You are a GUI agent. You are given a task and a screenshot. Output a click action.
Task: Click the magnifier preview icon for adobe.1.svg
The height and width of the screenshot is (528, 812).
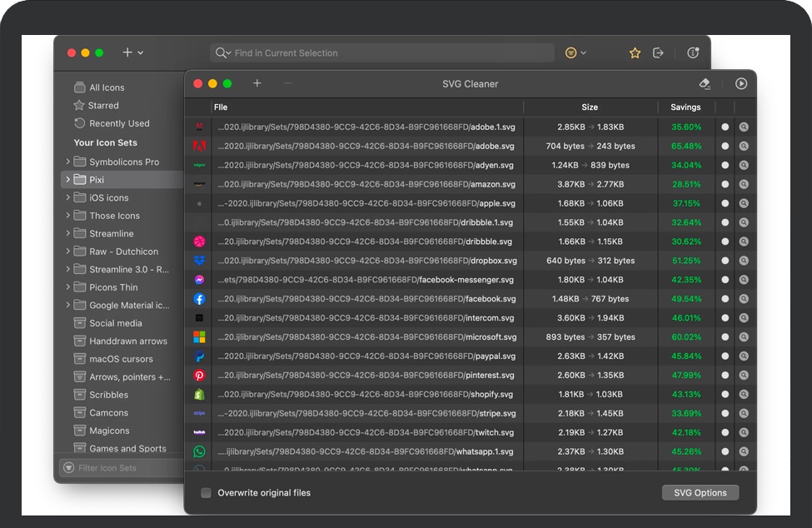click(x=744, y=127)
